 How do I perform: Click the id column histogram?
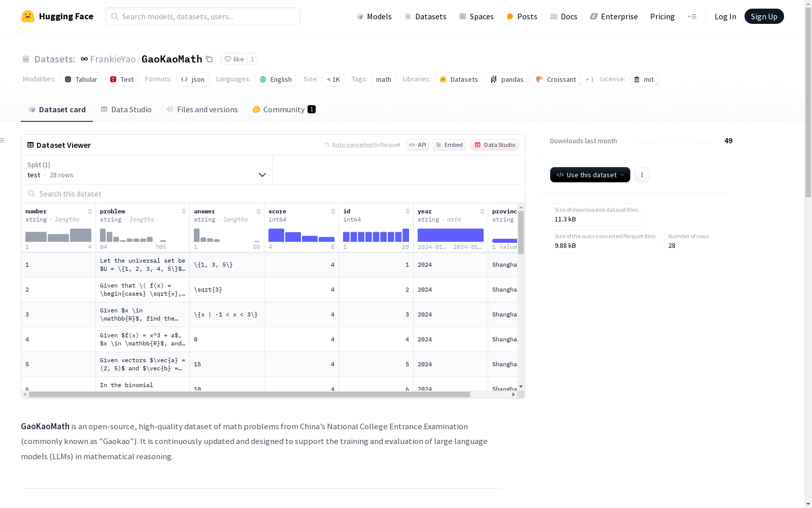coord(376,235)
